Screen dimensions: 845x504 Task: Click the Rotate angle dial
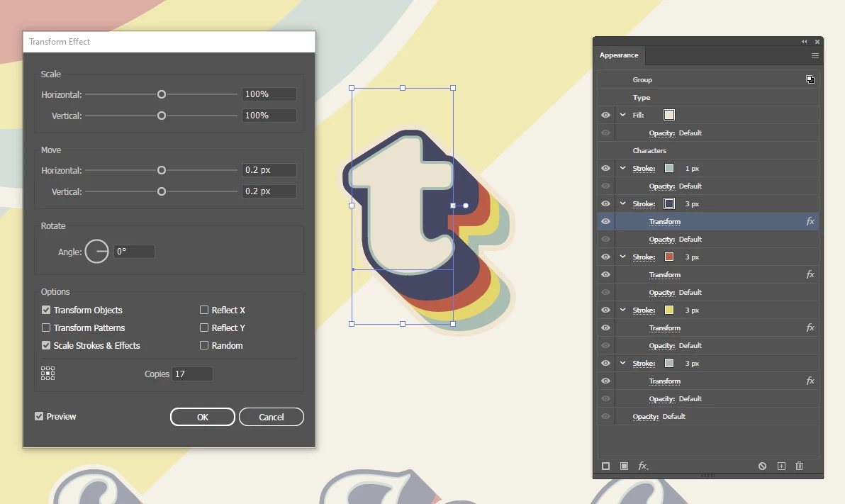tap(97, 251)
